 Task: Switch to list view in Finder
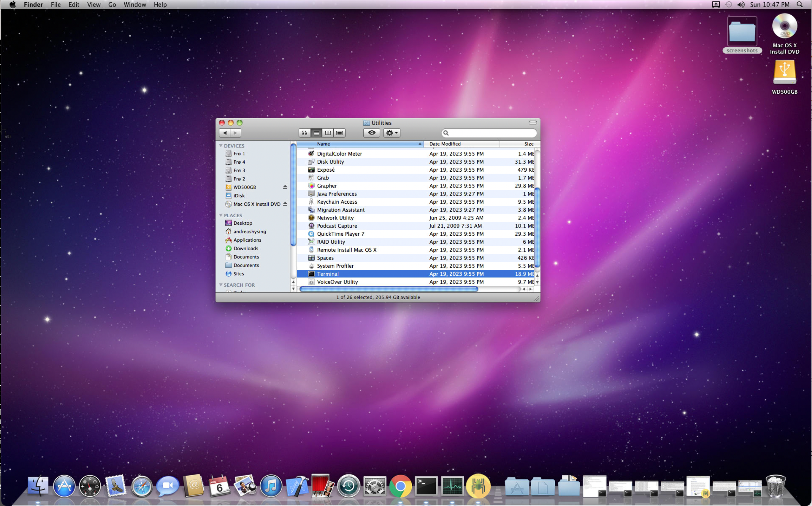[x=316, y=132]
